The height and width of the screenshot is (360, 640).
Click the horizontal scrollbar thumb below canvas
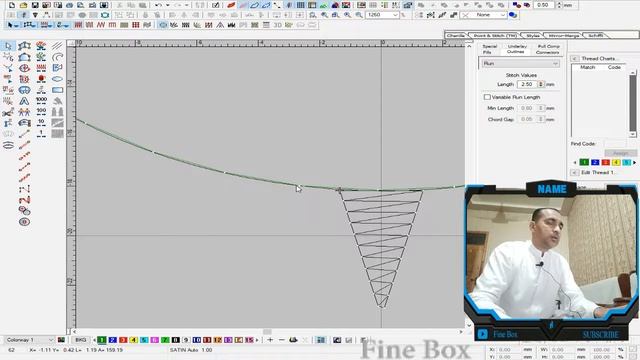point(267,331)
